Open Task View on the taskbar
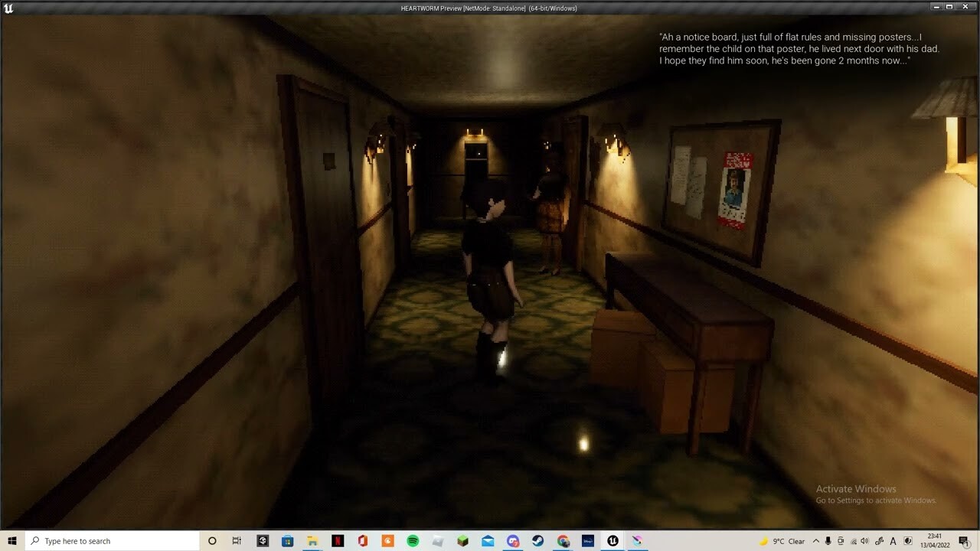The height and width of the screenshot is (551, 980). (x=237, y=541)
